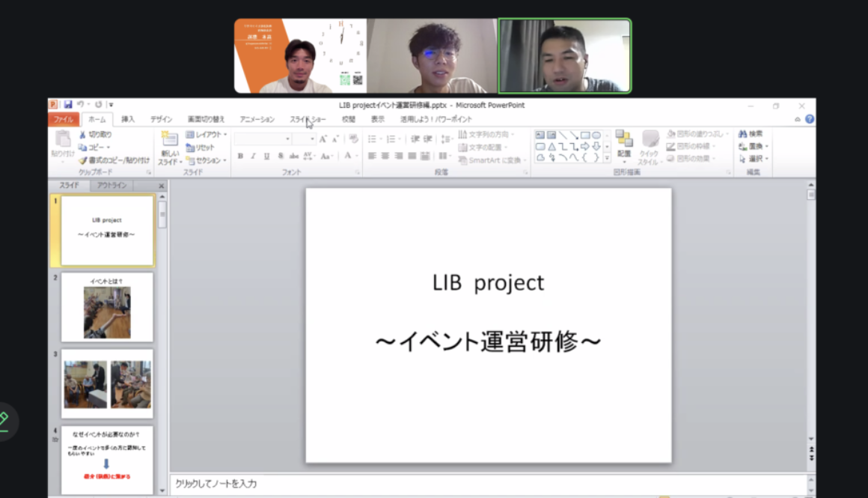Screen dimensions: 868x498
Task: Click the center alignment icon
Action: pos(385,154)
